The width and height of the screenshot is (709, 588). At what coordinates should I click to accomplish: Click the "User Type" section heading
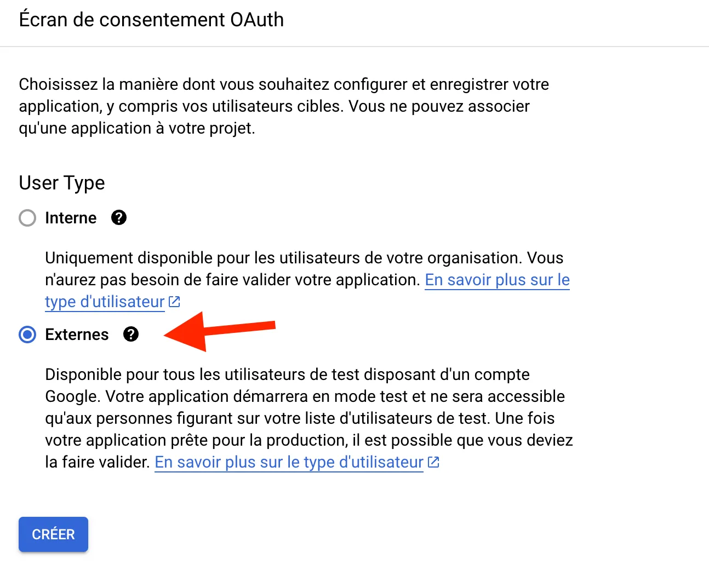[x=61, y=183]
